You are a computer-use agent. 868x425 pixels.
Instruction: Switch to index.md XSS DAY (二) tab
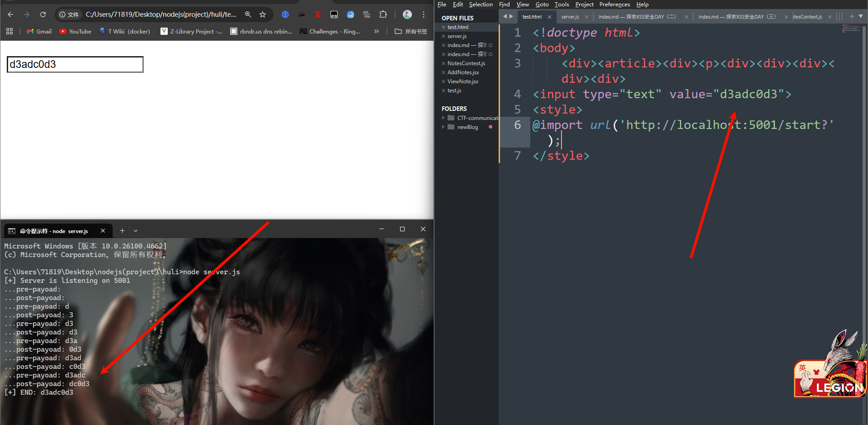[637, 17]
